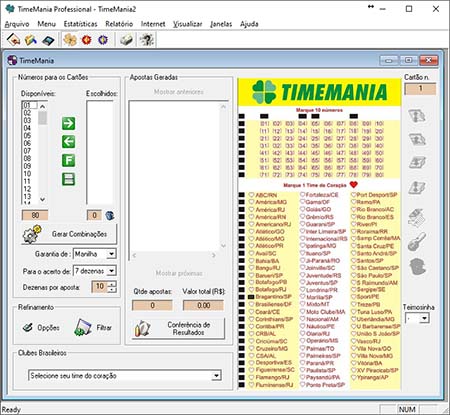
Task: Click the green left arrow to remove number
Action: (x=68, y=142)
